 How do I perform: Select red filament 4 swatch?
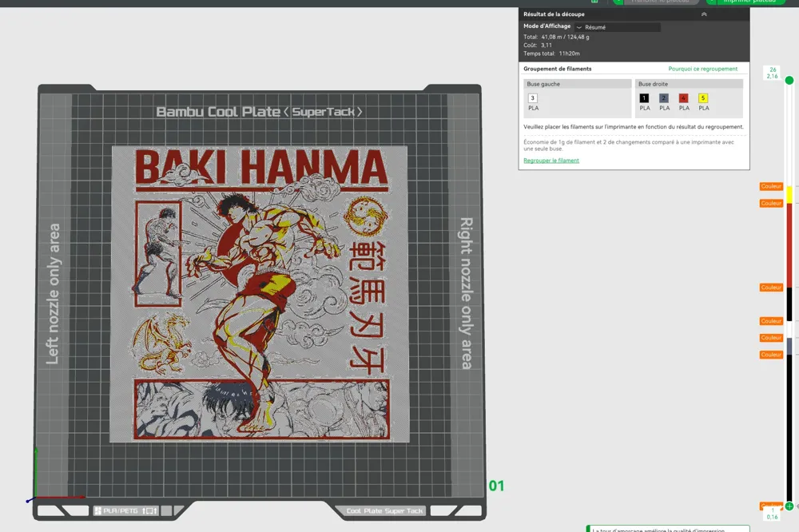point(683,97)
